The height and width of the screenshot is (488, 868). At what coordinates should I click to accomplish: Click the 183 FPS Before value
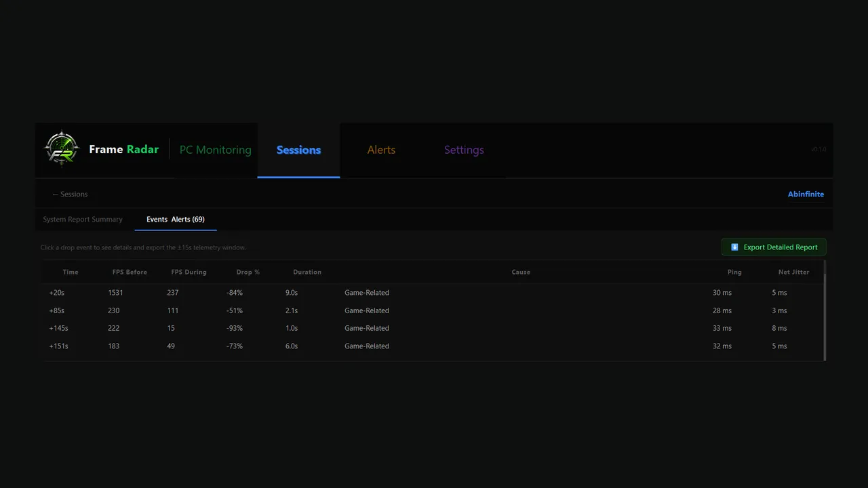click(114, 346)
